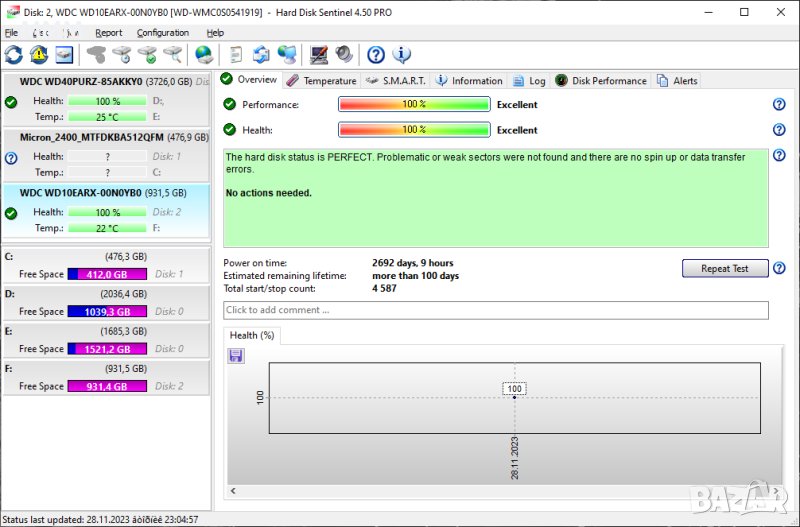Save health graph using the floppy disk icon
Image resolution: width=800 pixels, height=527 pixels.
coord(236,356)
